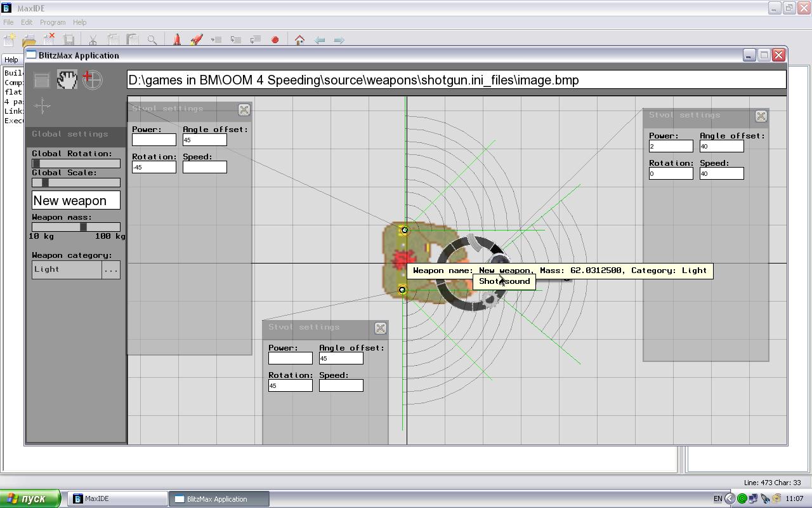This screenshot has height=508, width=812.
Task: Click the red-cross target tool icon
Action: [92, 79]
